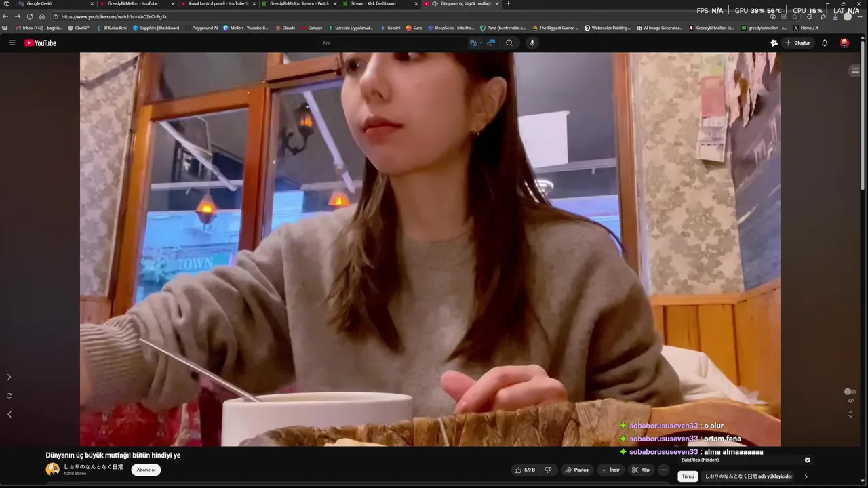Image resolution: width=868 pixels, height=488 pixels.
Task: Open the AI Image Generator bookmark
Action: click(x=659, y=28)
